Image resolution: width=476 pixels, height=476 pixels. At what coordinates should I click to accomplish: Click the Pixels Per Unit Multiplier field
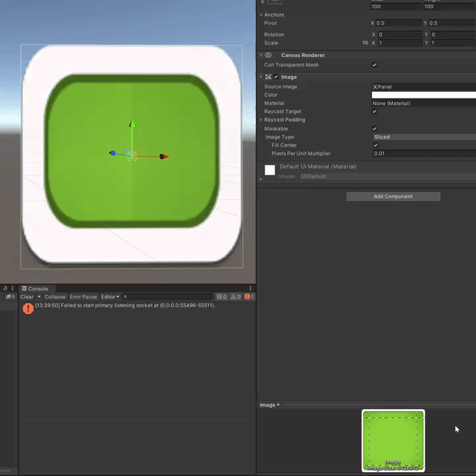[424, 153]
